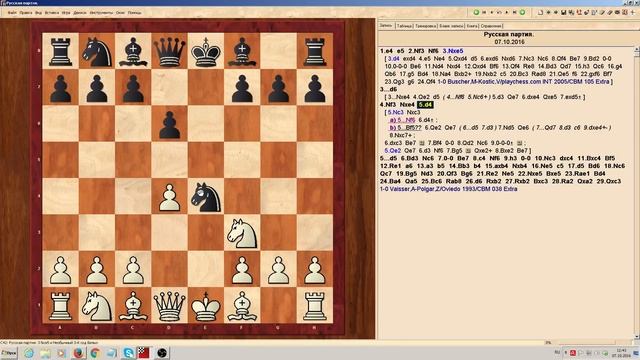Select sub-variation a) 5...Nf6
Screen dimensions: 640x360
click(x=402, y=120)
